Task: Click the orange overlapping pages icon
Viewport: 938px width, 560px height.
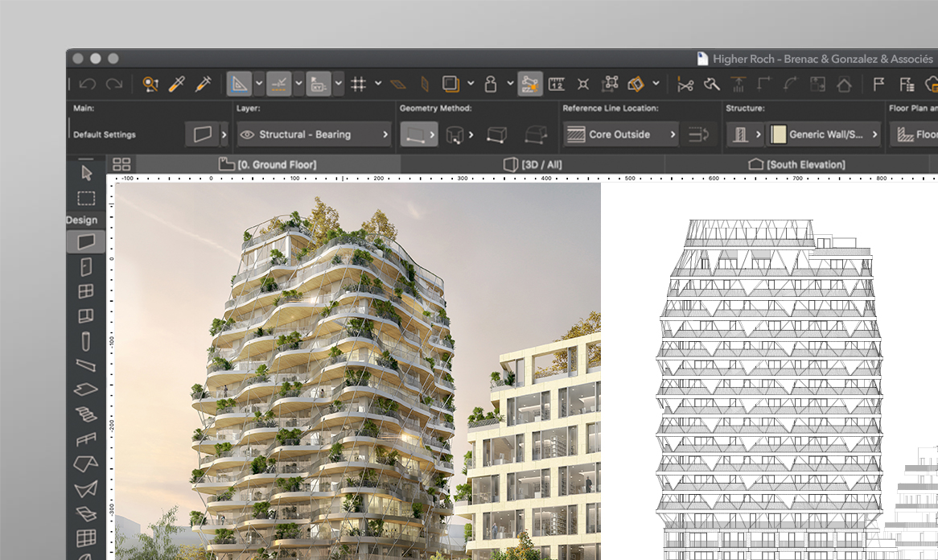Action: coord(636,84)
